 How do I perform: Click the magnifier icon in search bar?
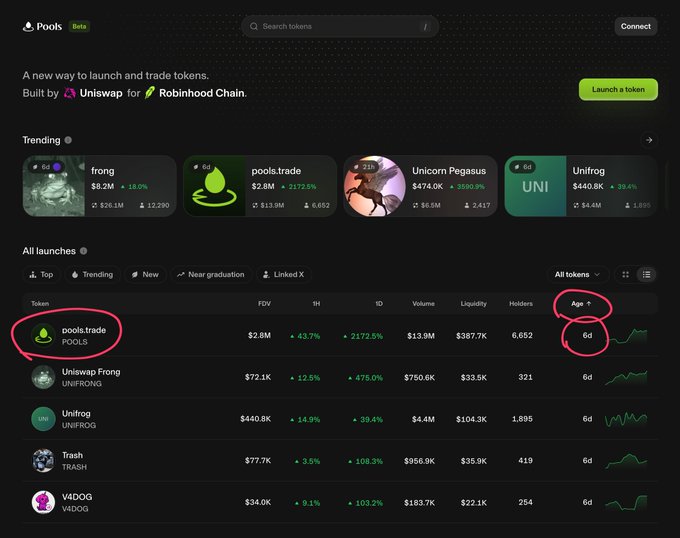pos(254,26)
